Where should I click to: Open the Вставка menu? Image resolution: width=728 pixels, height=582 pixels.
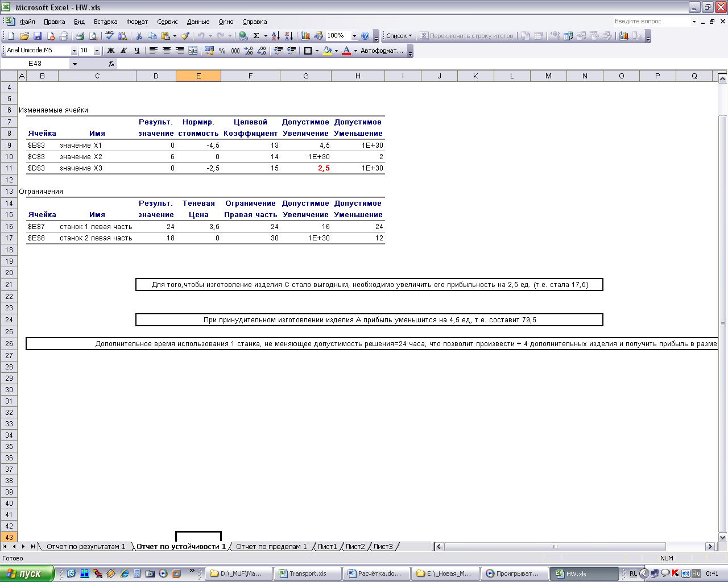[106, 22]
